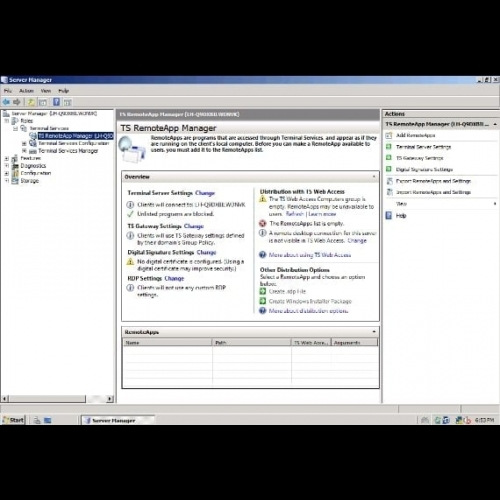The image size is (500, 500).
Task: Click the green Create .rdp File icon
Action: click(x=263, y=291)
